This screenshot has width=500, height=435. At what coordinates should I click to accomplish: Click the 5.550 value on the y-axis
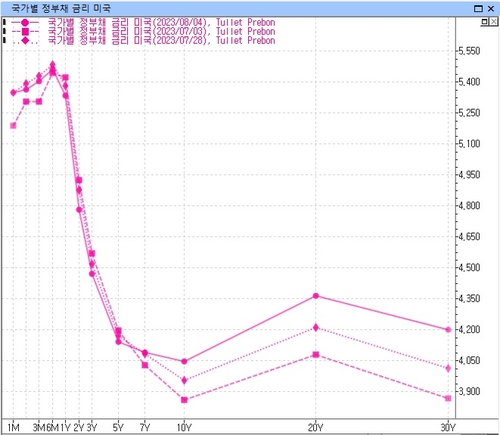[469, 51]
